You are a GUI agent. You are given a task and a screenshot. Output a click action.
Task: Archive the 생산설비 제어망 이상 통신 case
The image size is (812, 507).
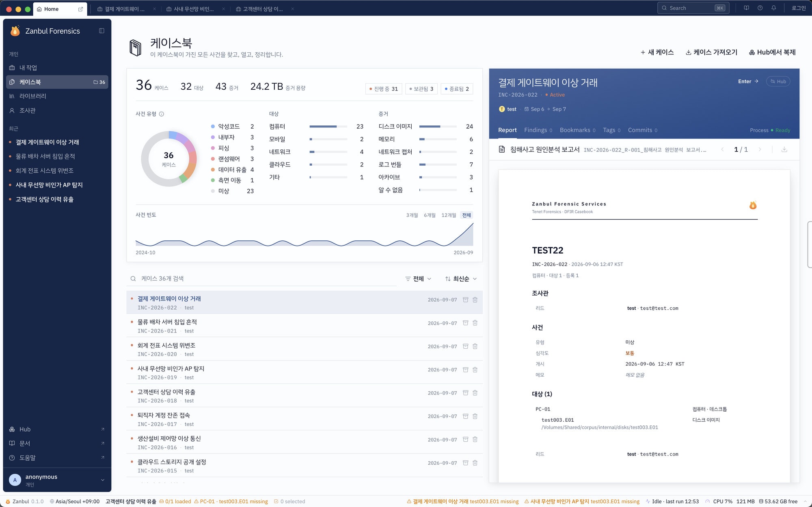(x=466, y=440)
